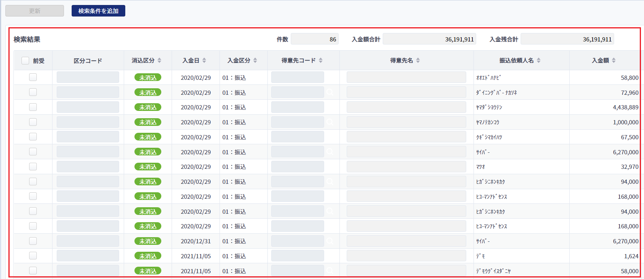
Task: Check the 前受 box for 72,960 row
Action: (x=33, y=92)
